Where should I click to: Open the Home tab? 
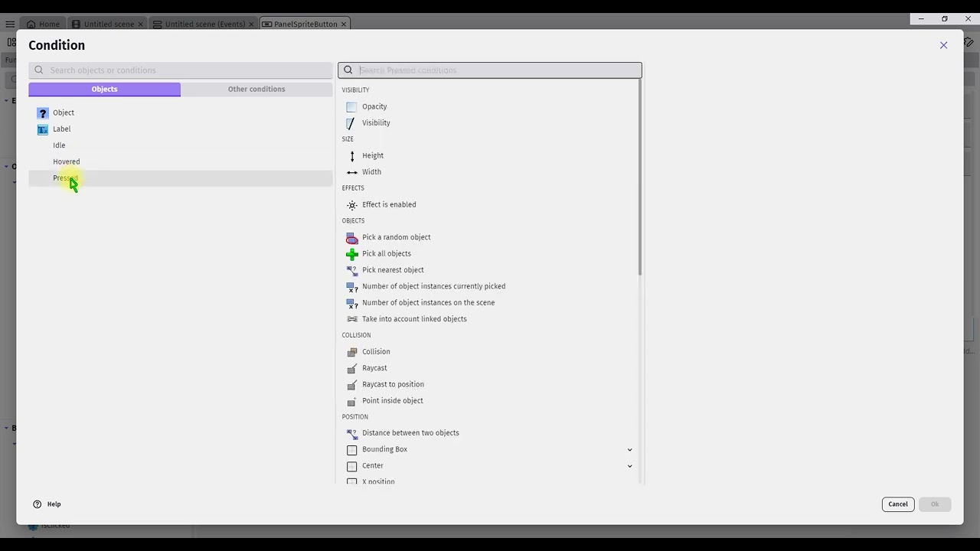pos(43,24)
